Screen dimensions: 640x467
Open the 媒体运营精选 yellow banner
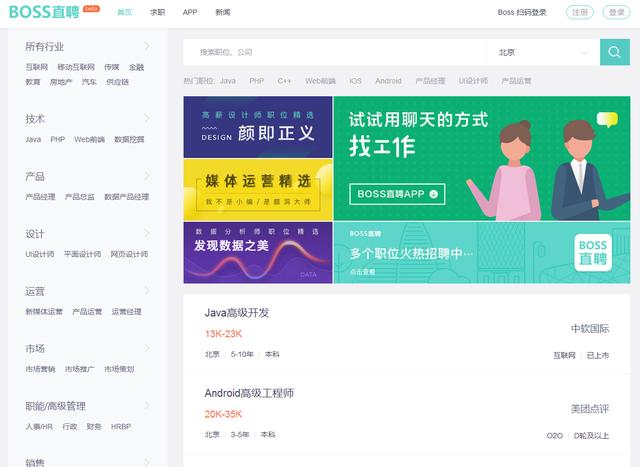[x=258, y=190]
